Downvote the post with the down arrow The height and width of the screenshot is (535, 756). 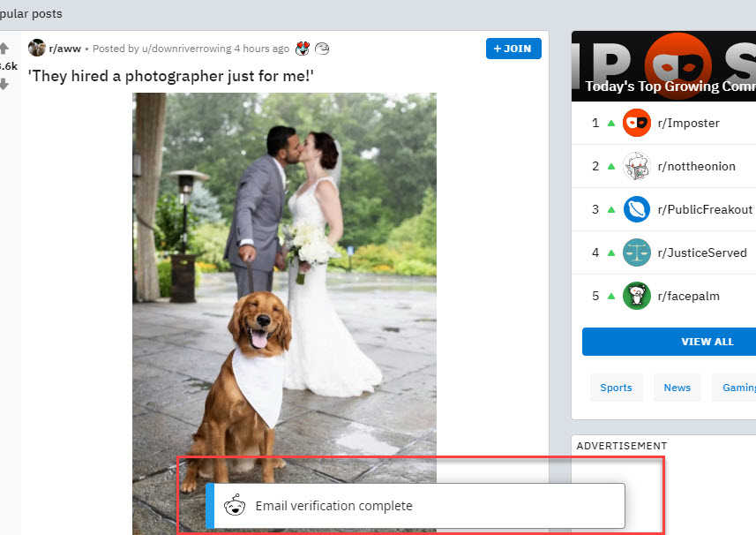tap(4, 84)
